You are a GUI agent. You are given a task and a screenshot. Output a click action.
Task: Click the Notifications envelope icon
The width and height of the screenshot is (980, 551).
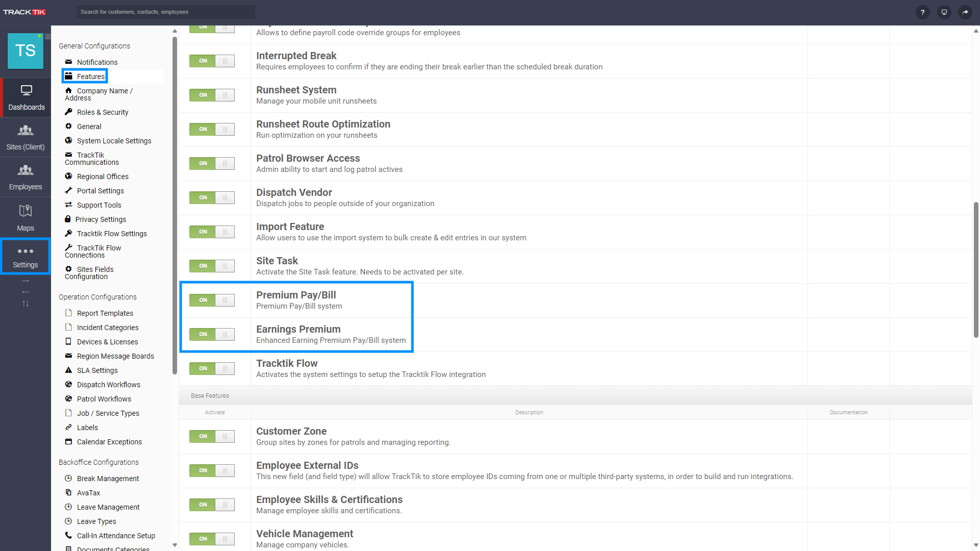tap(68, 62)
